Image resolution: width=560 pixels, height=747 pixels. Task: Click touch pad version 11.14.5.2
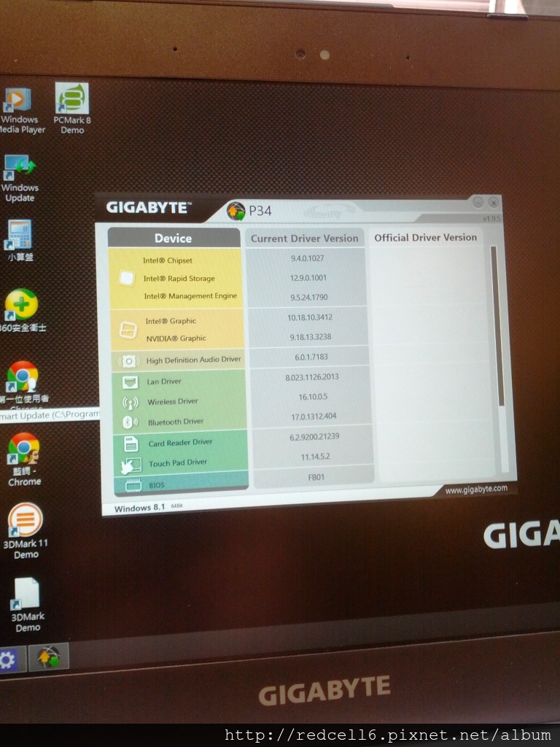(315, 457)
